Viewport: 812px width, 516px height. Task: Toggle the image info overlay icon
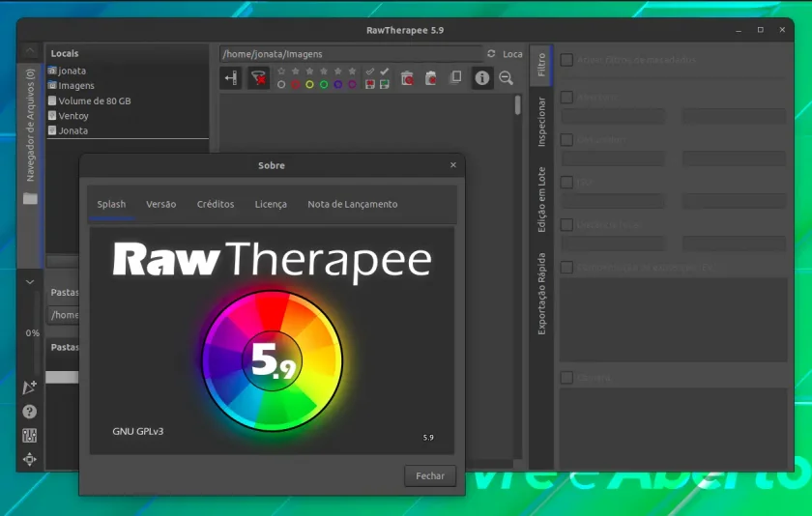pyautogui.click(x=482, y=78)
